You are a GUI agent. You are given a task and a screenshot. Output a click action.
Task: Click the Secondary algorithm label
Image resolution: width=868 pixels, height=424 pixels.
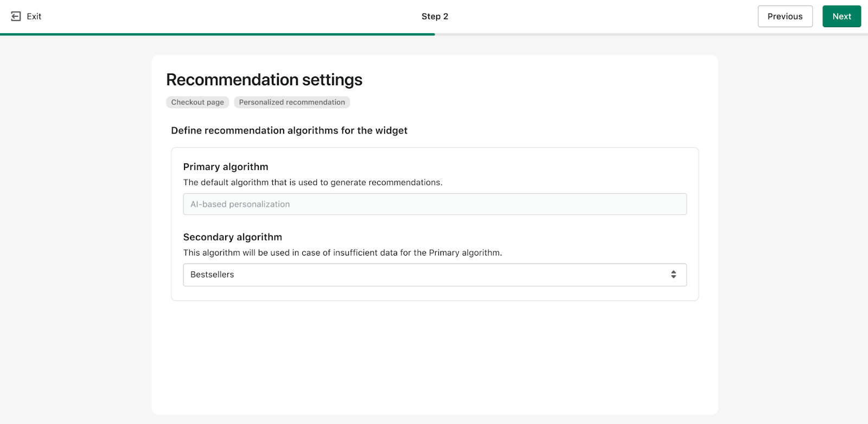coord(233,237)
